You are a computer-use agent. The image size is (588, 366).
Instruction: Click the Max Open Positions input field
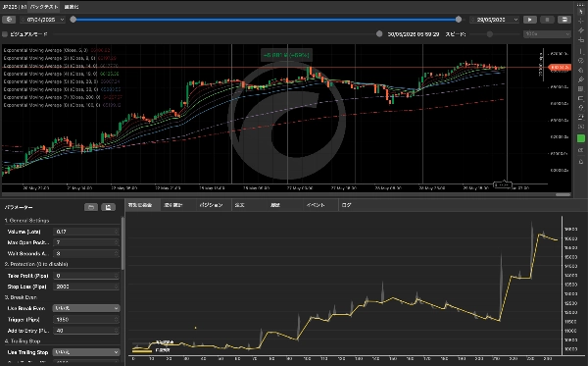coord(86,242)
